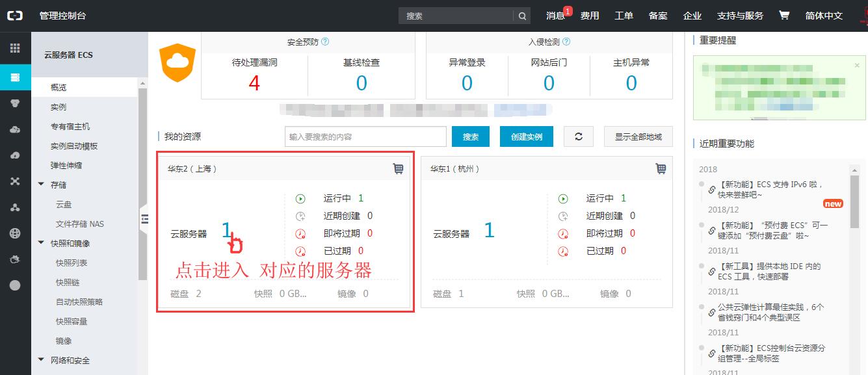Screen dimensions: 868x375
Task: Click 近期创建 clock icon in 华东2（上海）card
Action: pyautogui.click(x=300, y=216)
